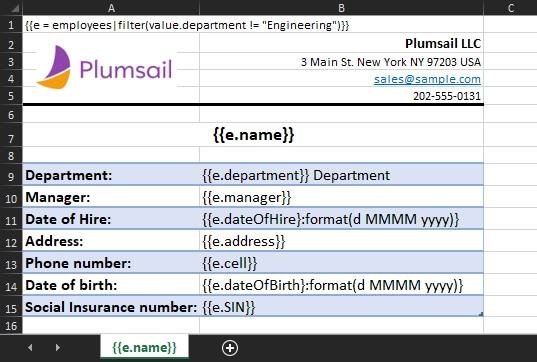
Task: Open sales@sample.com email link
Action: [427, 79]
